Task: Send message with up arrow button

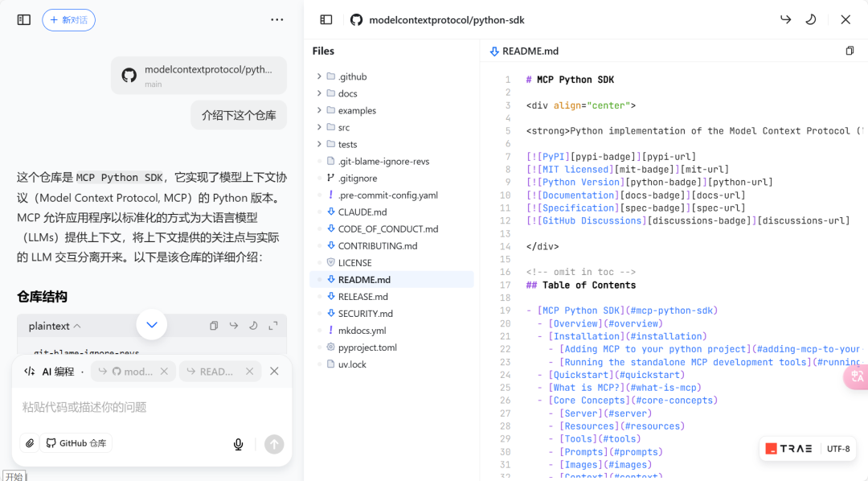Action: (274, 444)
